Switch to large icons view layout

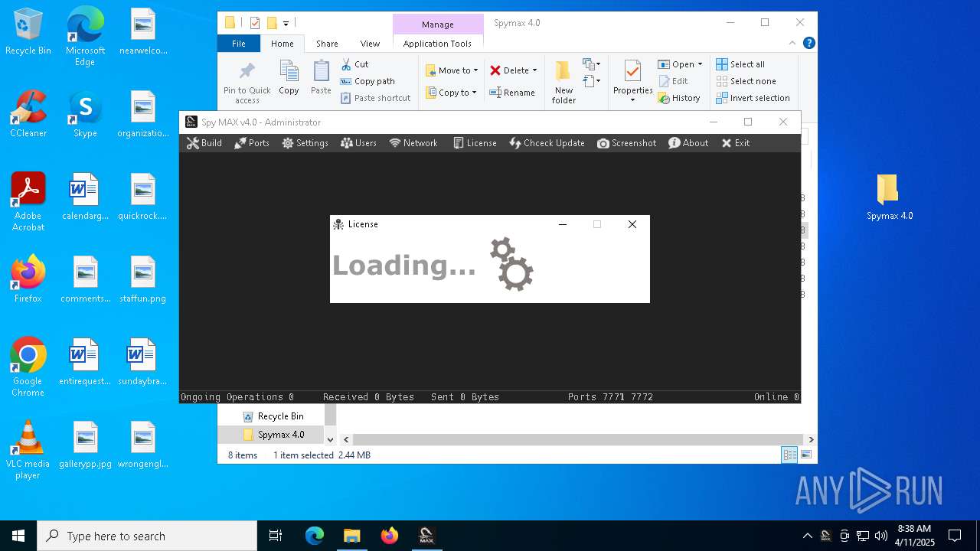(805, 455)
